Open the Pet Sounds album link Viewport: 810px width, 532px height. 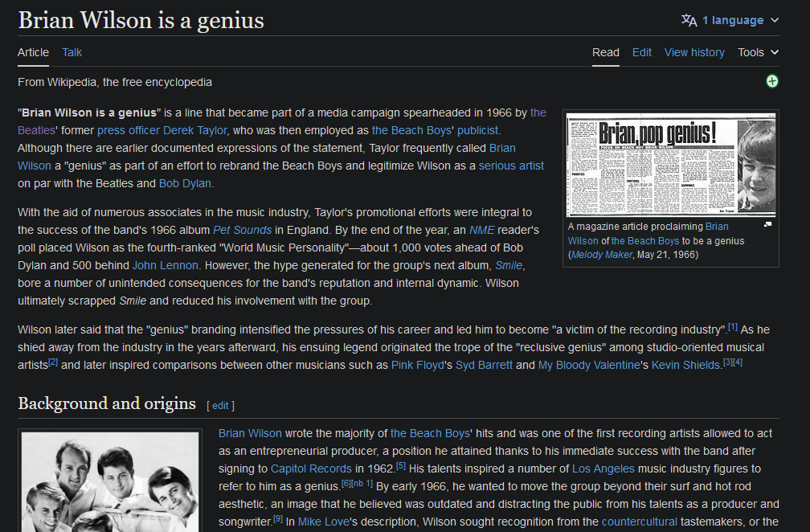[243, 230]
